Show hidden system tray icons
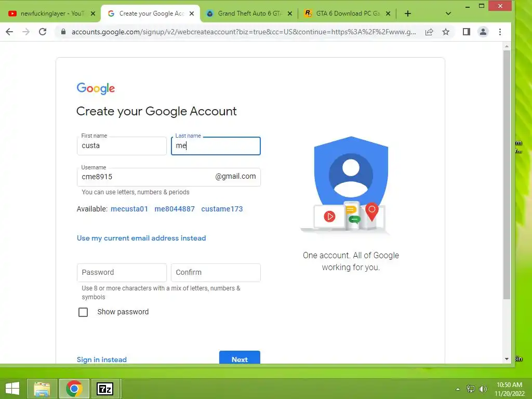This screenshot has height=399, width=532. [x=458, y=389]
